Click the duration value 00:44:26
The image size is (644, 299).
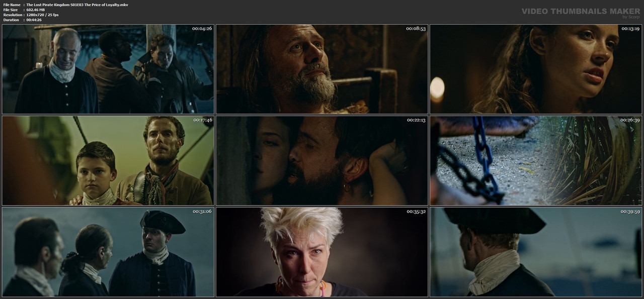pyautogui.click(x=34, y=20)
